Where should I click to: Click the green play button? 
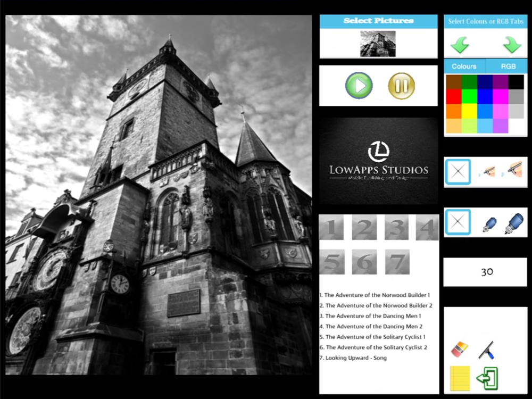[359, 86]
